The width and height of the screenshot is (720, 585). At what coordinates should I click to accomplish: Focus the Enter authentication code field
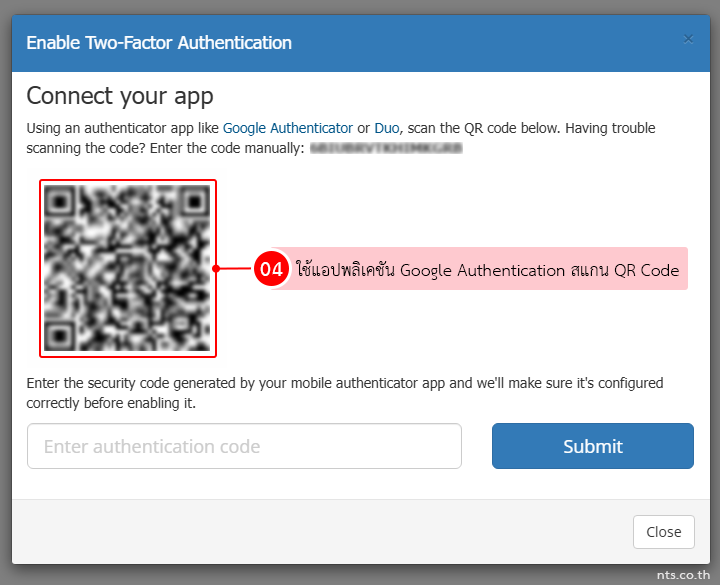244,446
